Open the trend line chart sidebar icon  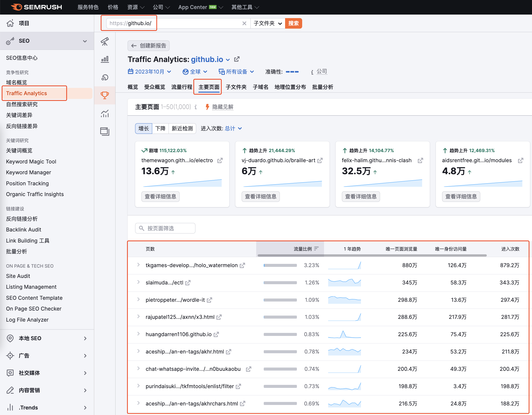pos(105,113)
